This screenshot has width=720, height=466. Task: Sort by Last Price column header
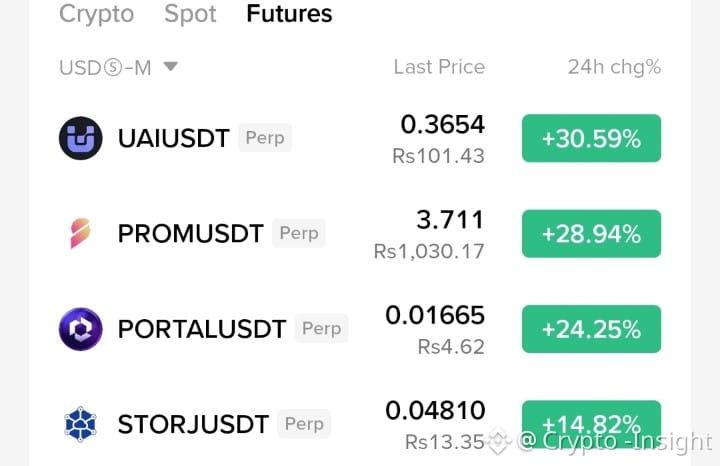439,67
